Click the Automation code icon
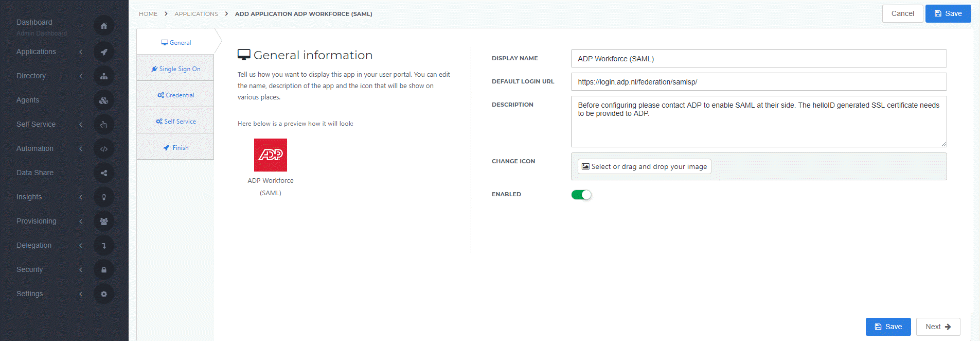980x341 pixels. pos(104,149)
